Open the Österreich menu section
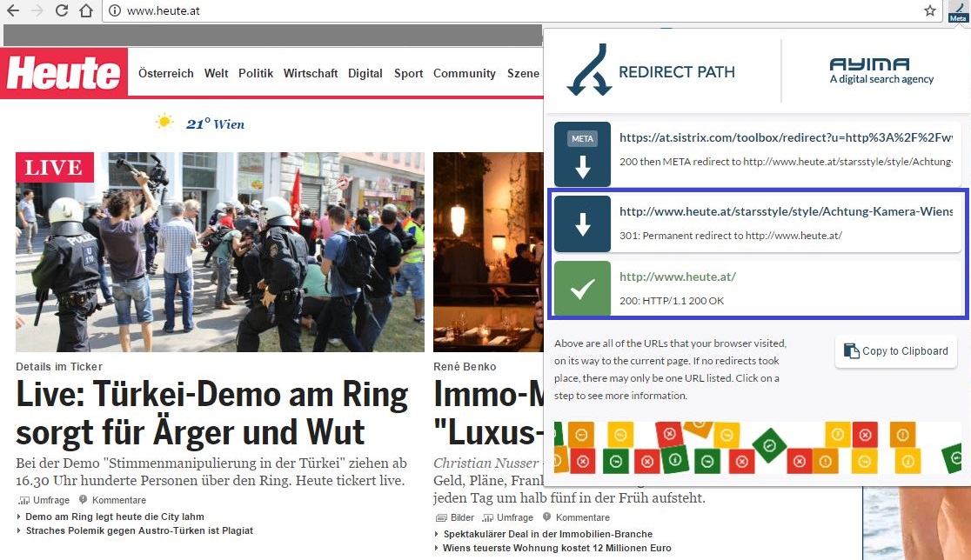The height and width of the screenshot is (560, 971). click(165, 74)
